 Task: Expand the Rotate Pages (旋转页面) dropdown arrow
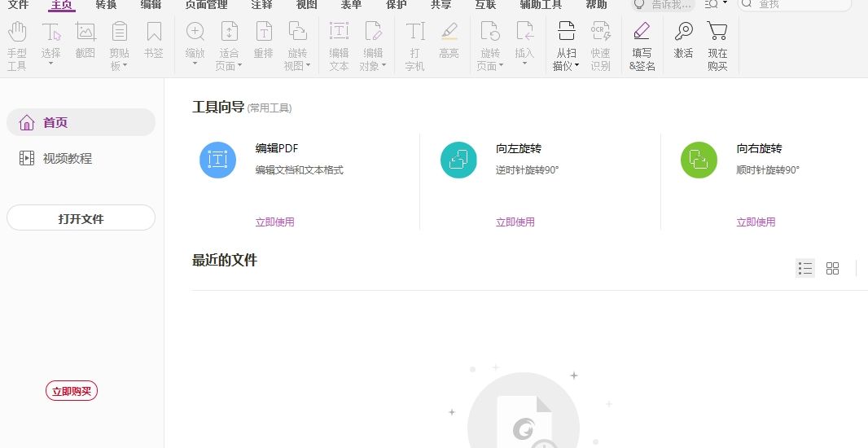coord(501,66)
